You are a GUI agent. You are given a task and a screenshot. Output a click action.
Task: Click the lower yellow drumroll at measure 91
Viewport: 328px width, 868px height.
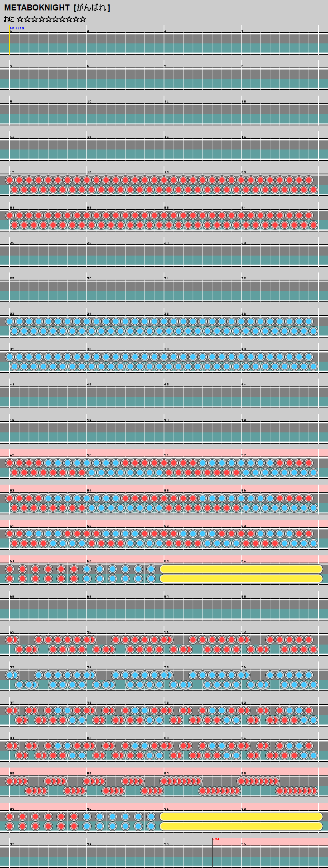point(241,826)
